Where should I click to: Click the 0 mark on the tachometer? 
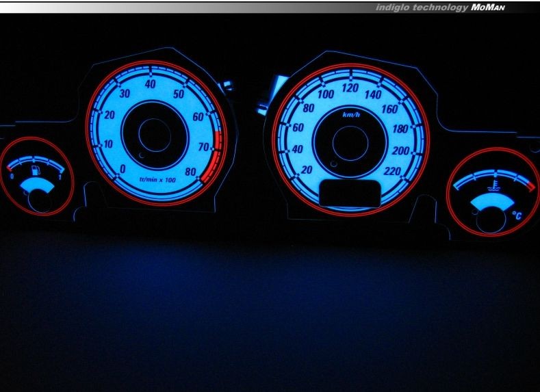click(x=122, y=168)
